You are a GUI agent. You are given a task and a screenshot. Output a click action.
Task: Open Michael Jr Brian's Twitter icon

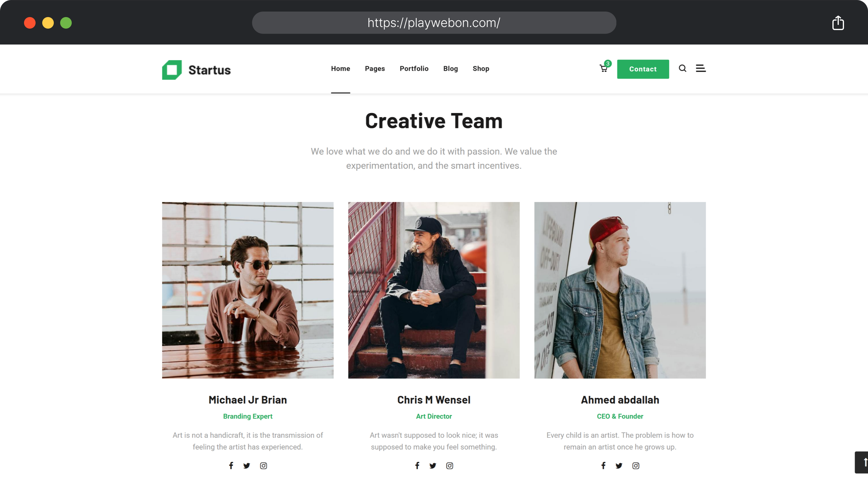[x=247, y=466]
